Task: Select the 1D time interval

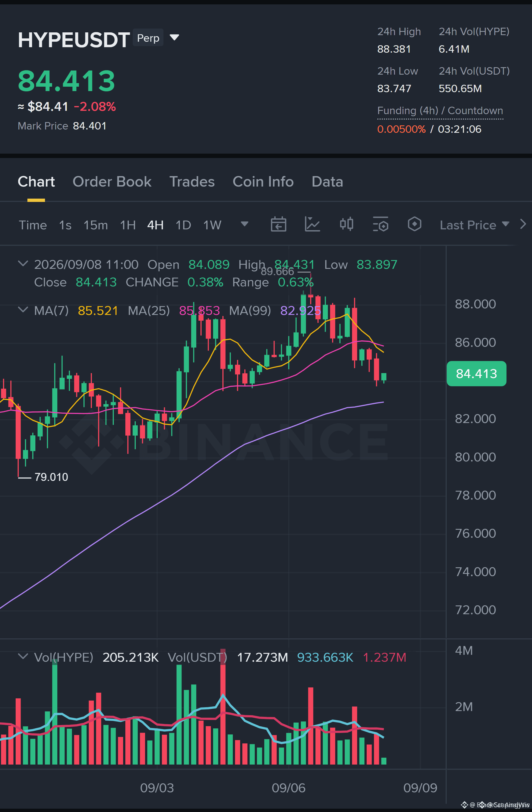Action: [x=183, y=225]
